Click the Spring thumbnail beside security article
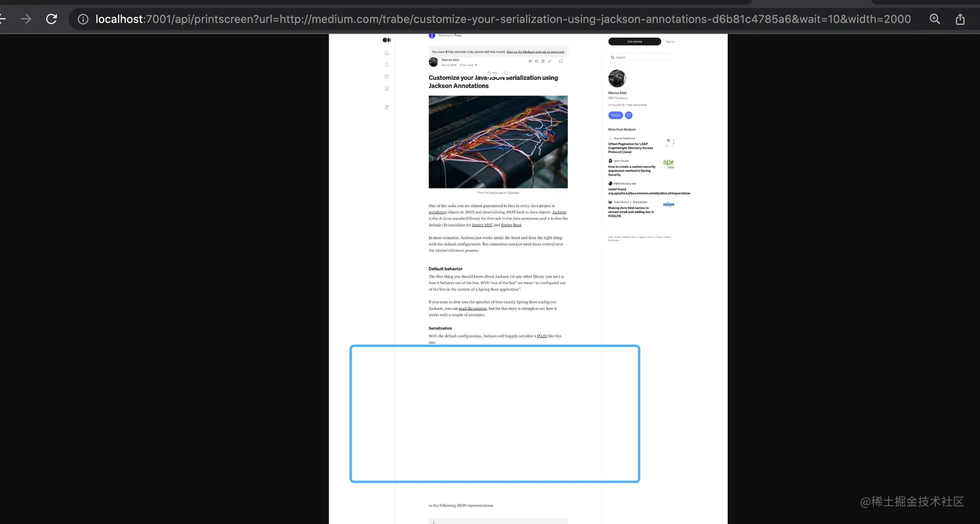980x524 pixels. pos(668,164)
